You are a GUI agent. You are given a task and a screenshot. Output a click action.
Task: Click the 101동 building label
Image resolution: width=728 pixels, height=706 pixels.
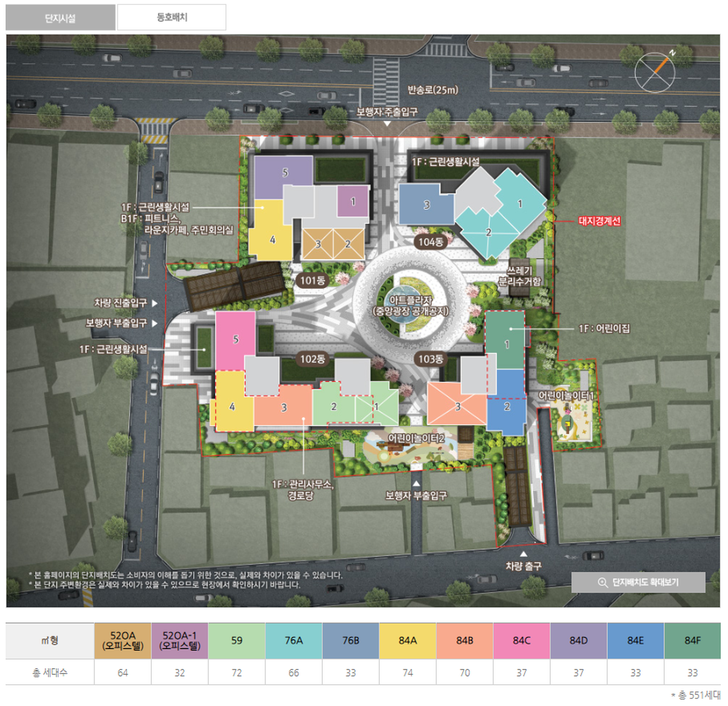[x=312, y=280]
